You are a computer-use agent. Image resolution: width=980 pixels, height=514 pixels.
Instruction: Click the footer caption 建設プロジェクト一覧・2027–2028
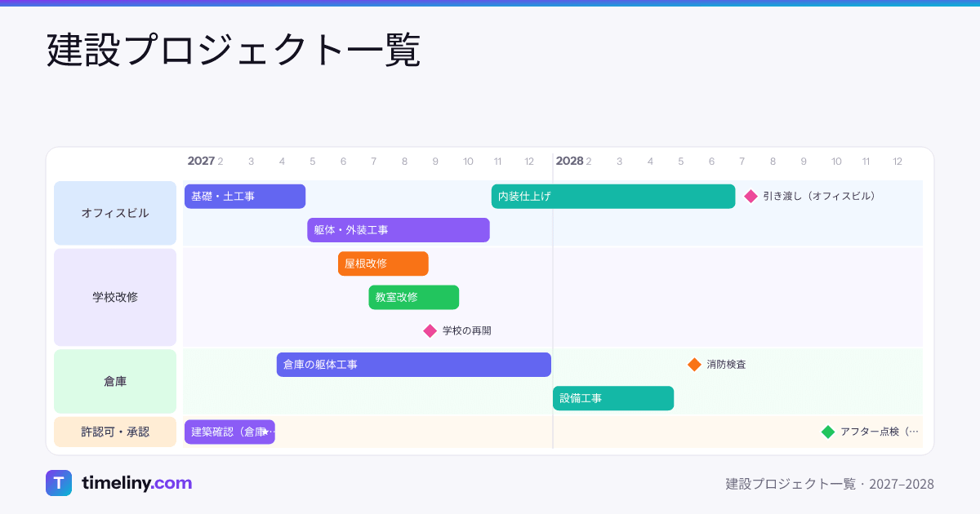[x=830, y=484]
